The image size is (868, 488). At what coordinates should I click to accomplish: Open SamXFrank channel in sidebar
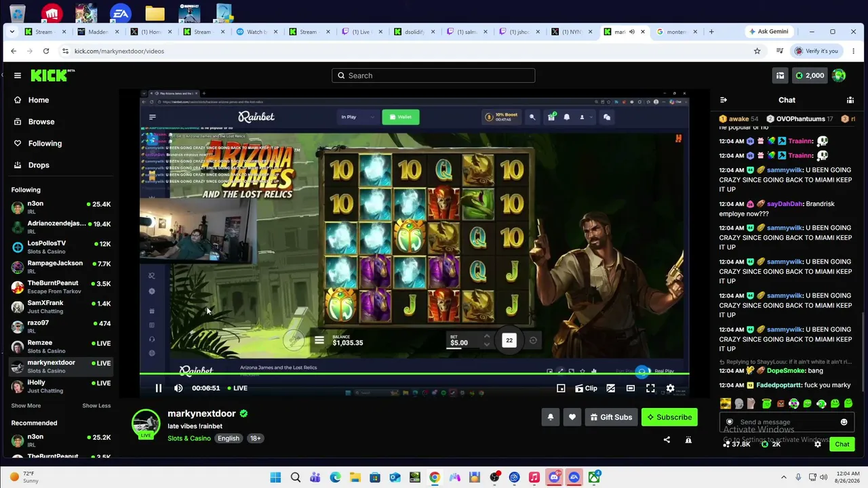point(60,307)
